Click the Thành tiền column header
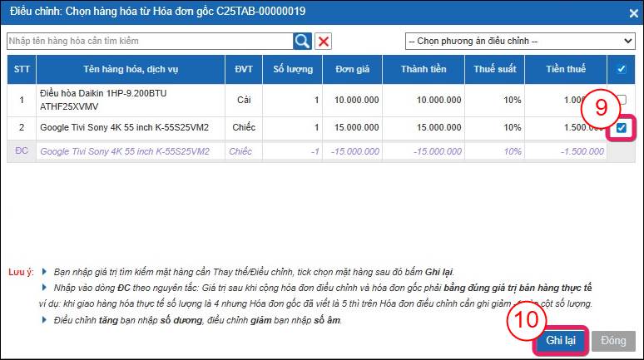644x360 pixels. pos(426,70)
